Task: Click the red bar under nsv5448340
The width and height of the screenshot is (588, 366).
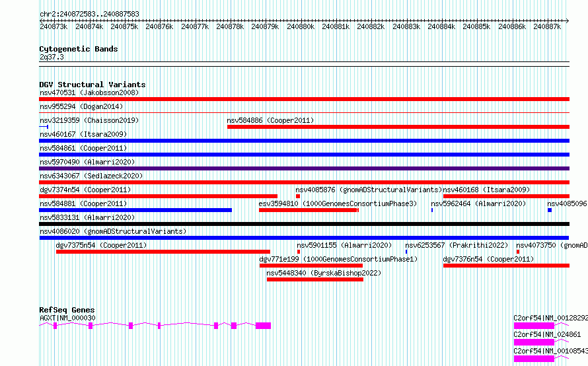Action: (315, 279)
